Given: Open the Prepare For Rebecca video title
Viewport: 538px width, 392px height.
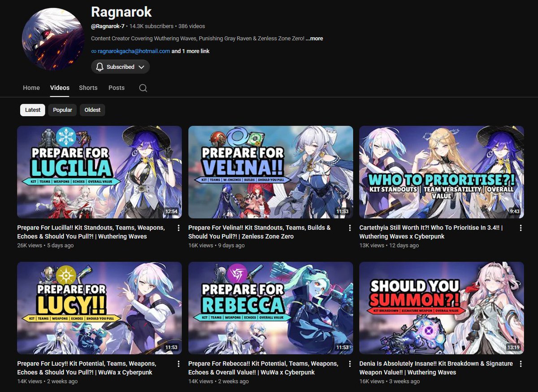Looking at the screenshot, I should click(263, 368).
